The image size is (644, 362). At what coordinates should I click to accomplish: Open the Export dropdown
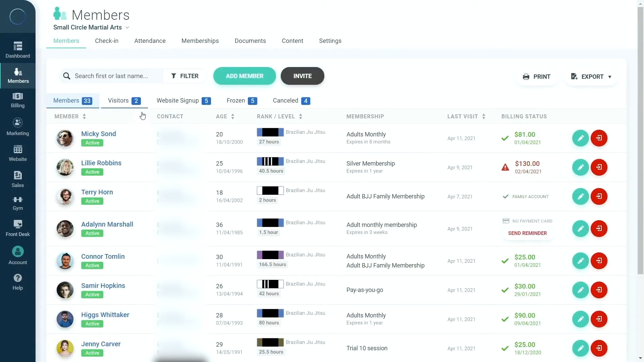coord(591,77)
